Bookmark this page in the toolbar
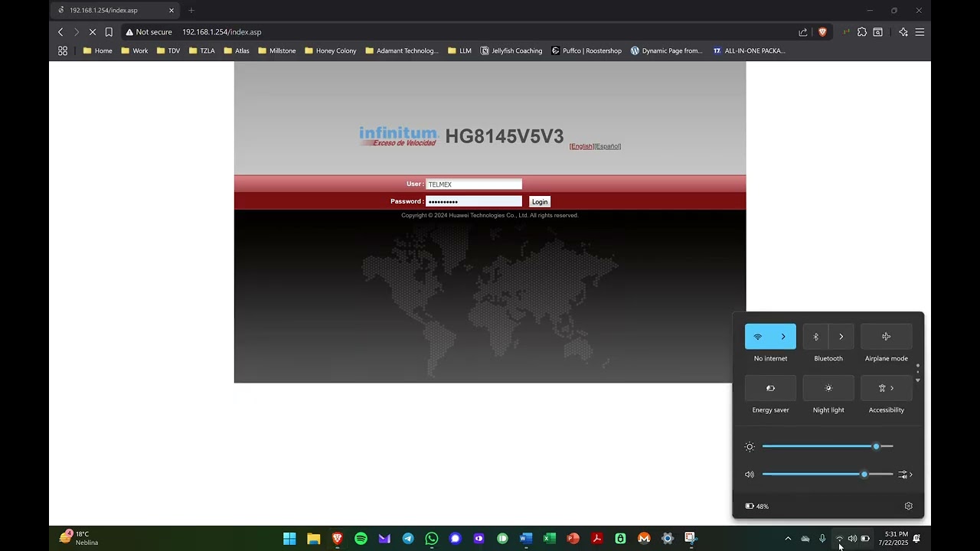The width and height of the screenshot is (980, 551). (109, 32)
